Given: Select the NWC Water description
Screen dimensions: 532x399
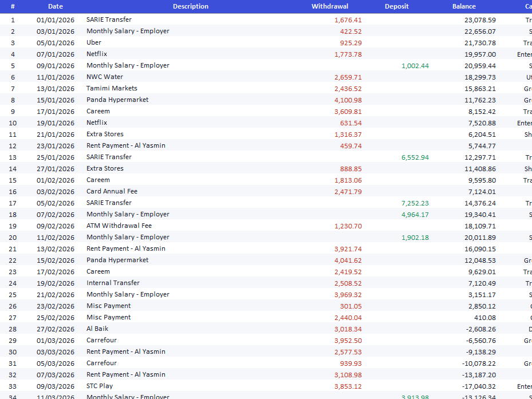Looking at the screenshot, I should (x=104, y=77).
